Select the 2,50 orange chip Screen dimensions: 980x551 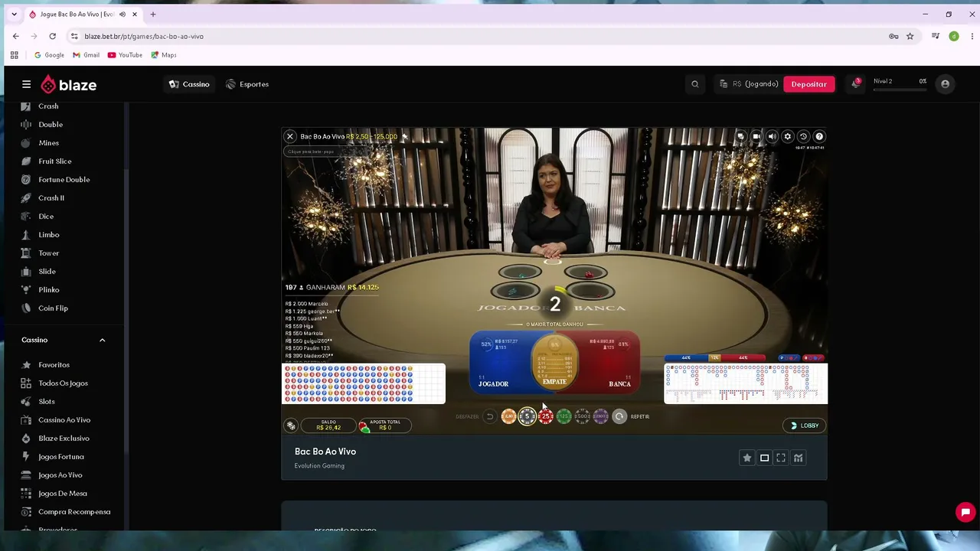tap(508, 416)
